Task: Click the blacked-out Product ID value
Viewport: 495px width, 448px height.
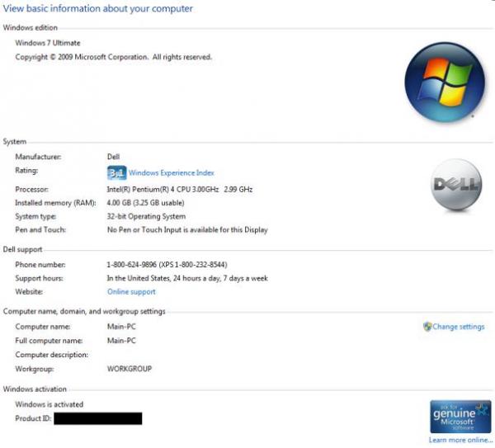Action: tap(97, 419)
